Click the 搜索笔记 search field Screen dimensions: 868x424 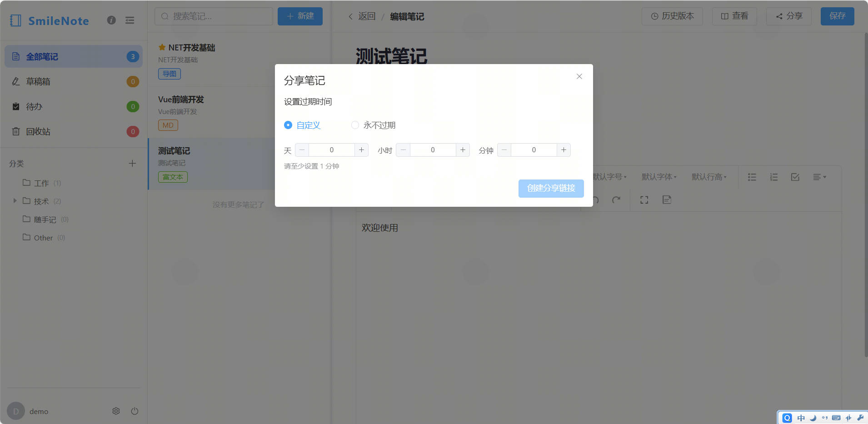coord(214,16)
